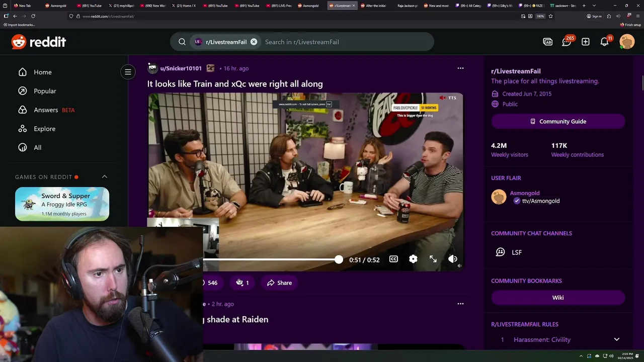Select the 117K Weekly contributions stat
This screenshot has height=362, width=644.
coord(578,150)
